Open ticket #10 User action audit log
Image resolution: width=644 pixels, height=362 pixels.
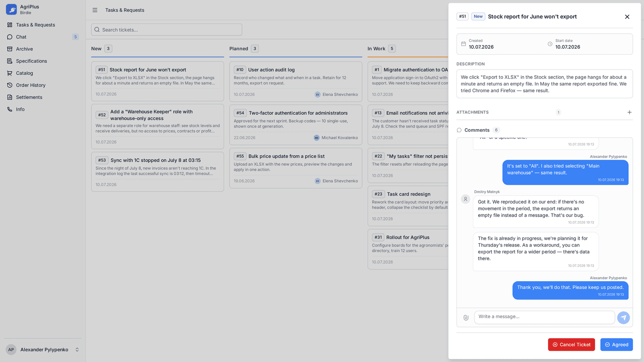[295, 82]
